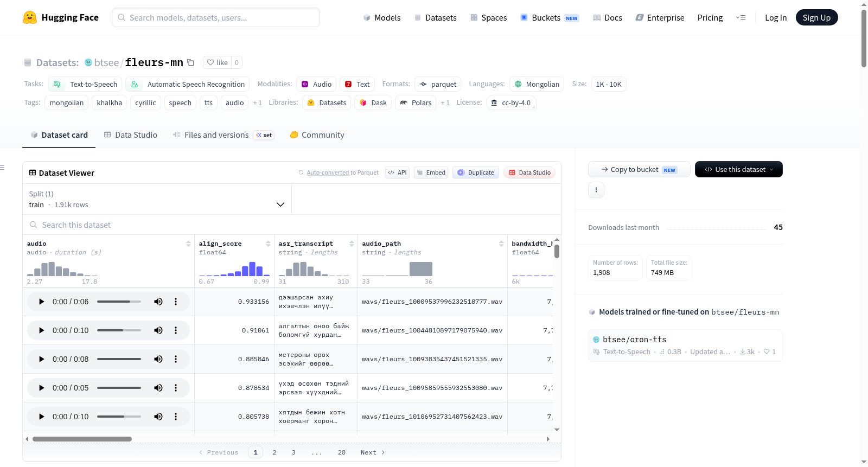Image resolution: width=868 pixels, height=467 pixels.
Task: Click Copy to bucket button
Action: (639, 169)
